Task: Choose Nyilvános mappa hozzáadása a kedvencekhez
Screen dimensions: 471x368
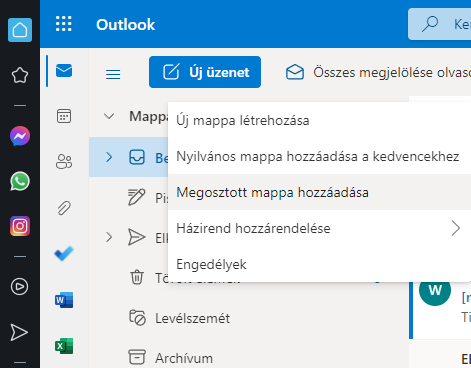Action: [318, 156]
